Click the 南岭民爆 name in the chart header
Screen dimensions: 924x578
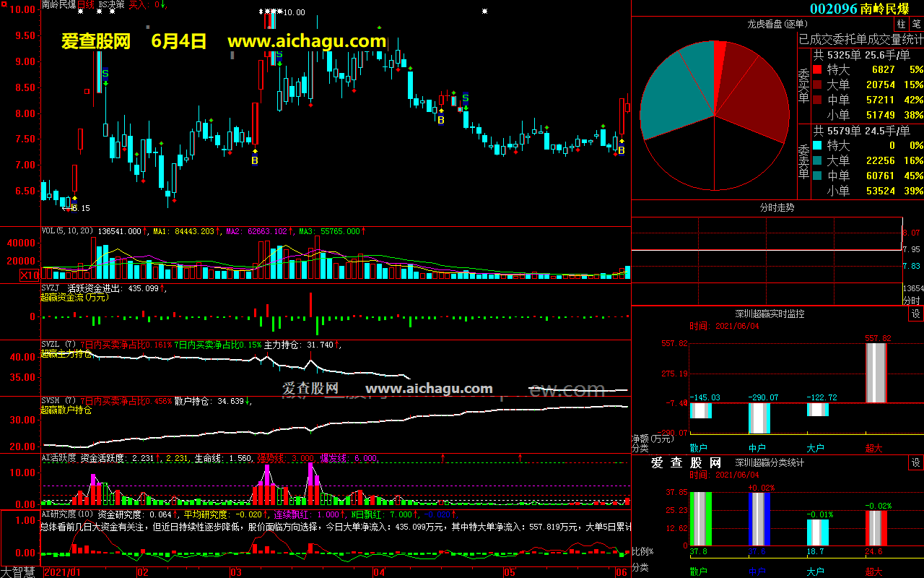tap(58, 4)
